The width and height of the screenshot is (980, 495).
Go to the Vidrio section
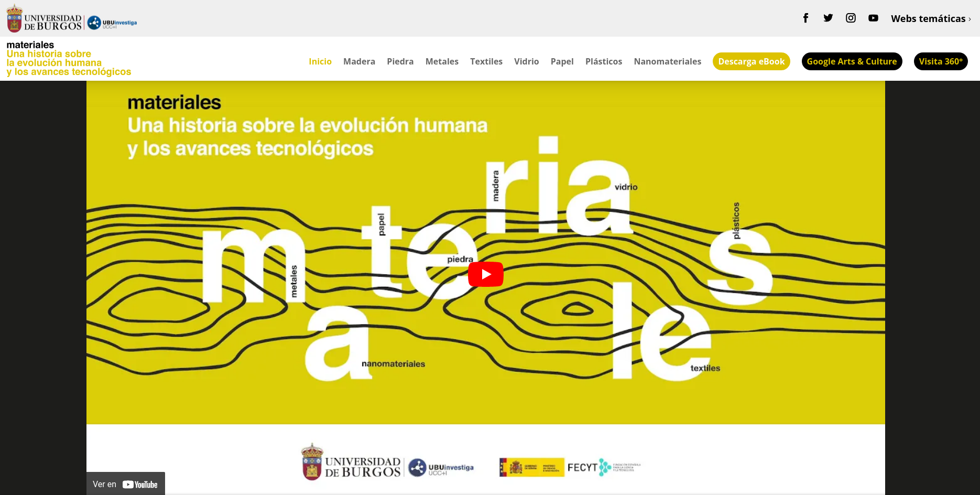point(526,61)
